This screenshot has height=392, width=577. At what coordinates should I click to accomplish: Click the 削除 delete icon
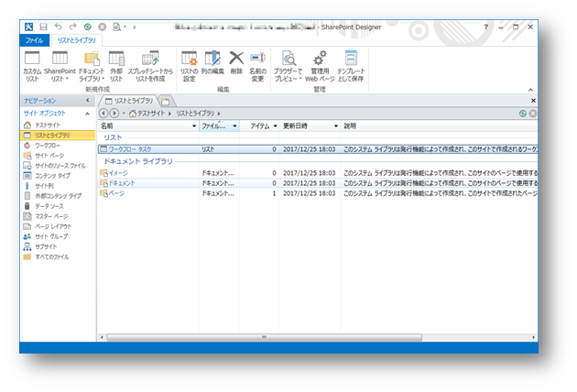(236, 64)
